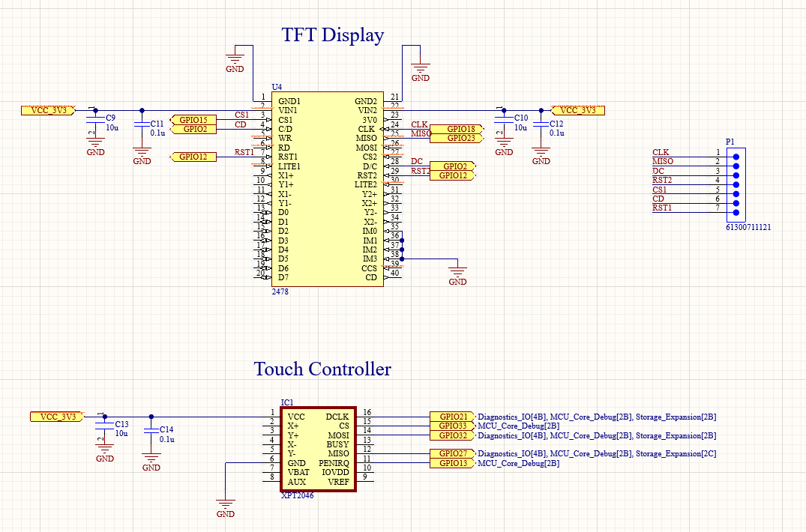The height and width of the screenshot is (532, 806).
Task: Select the VCC_3V3 port beside capacitor C12
Action: 578,110
